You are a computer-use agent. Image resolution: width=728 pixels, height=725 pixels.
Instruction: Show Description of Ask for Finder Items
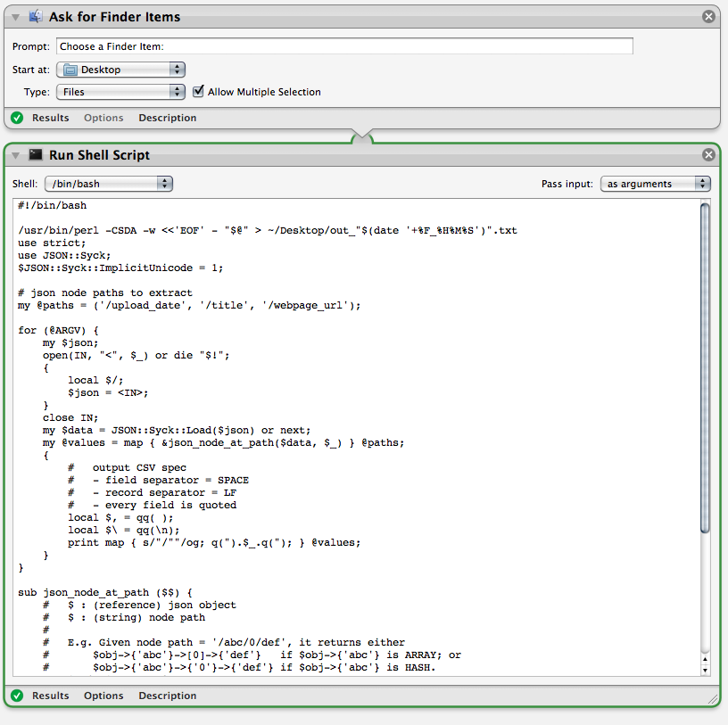[167, 118]
